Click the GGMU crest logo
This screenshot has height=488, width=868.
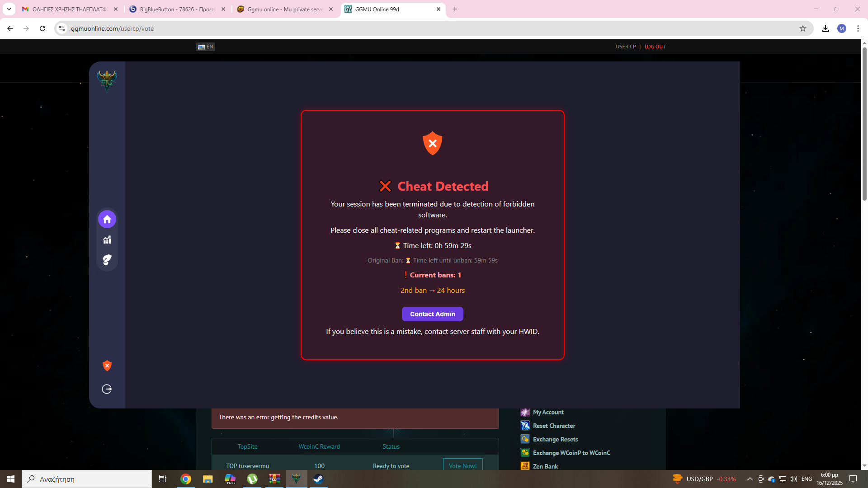(x=107, y=81)
